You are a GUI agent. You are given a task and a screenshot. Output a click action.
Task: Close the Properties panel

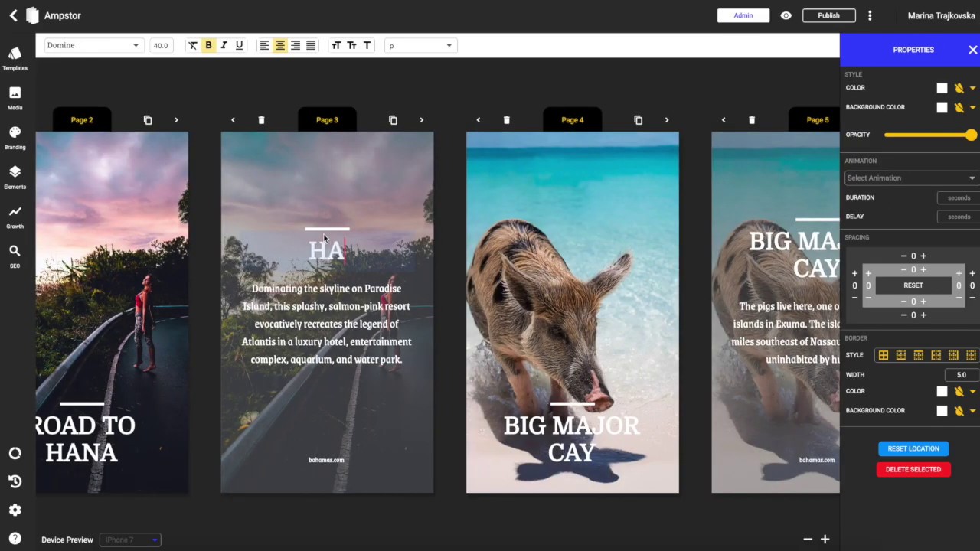[x=972, y=50]
